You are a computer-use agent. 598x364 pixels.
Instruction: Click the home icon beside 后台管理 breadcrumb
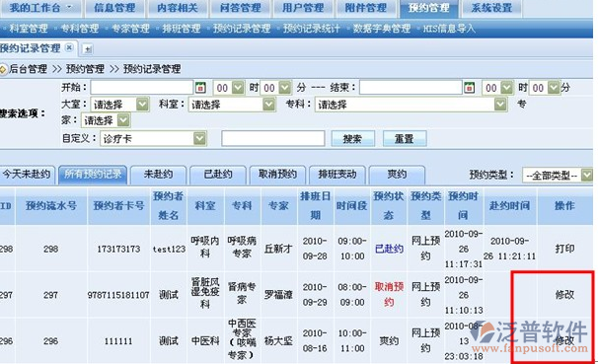(3, 69)
